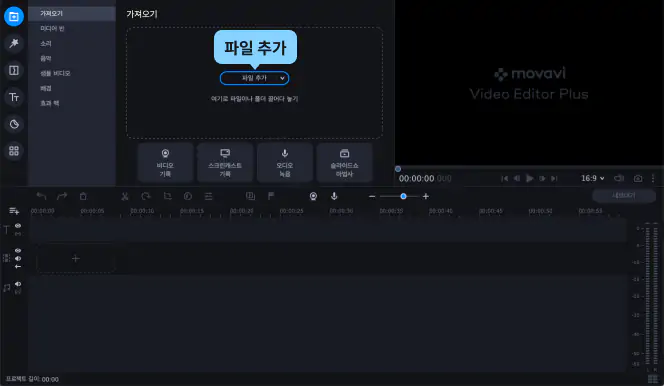Open the 파일 추가 dropdown arrow
667x386 pixels.
(x=282, y=78)
